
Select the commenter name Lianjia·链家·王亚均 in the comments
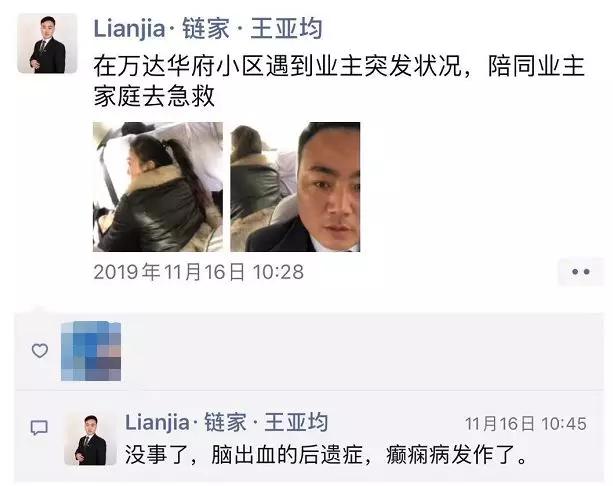click(x=226, y=422)
